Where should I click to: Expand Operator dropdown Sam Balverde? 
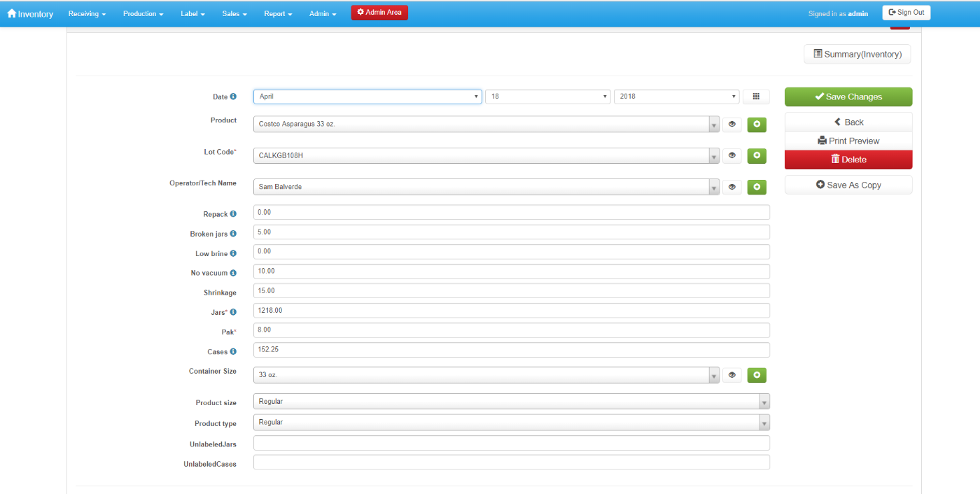(x=486, y=187)
